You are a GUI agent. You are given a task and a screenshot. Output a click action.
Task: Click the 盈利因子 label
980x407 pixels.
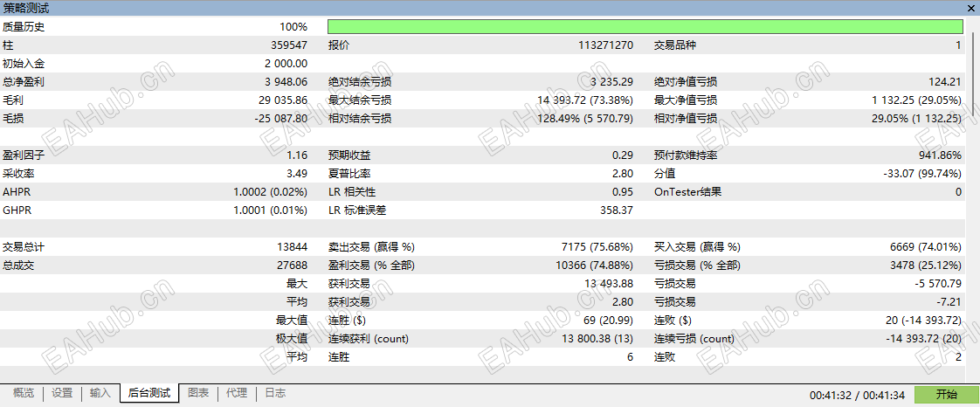pyautogui.click(x=24, y=155)
